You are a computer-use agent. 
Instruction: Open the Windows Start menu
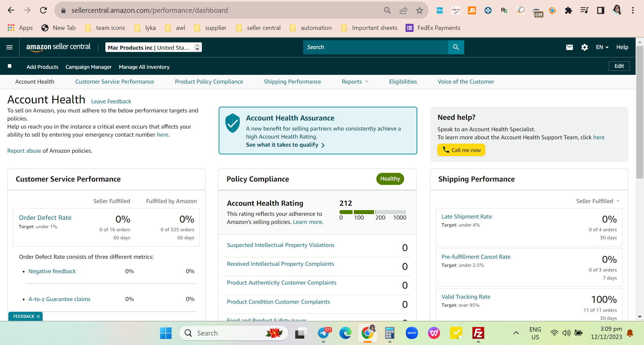tap(166, 333)
